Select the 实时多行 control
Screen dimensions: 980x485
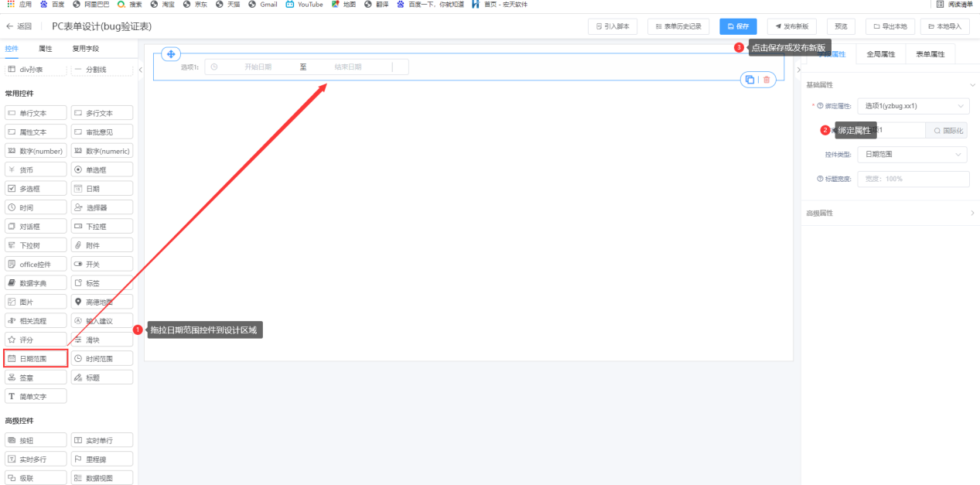click(x=36, y=459)
